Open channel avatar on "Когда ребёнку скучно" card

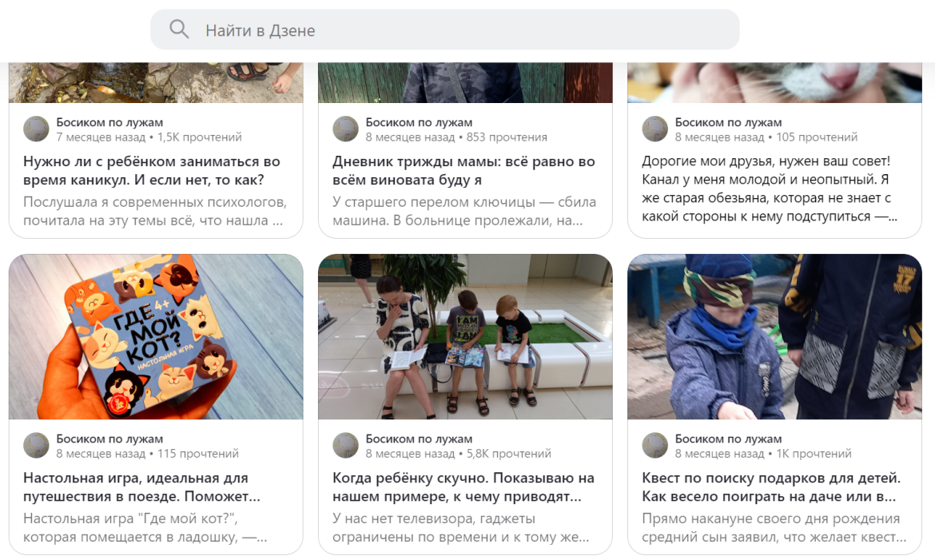pyautogui.click(x=345, y=446)
